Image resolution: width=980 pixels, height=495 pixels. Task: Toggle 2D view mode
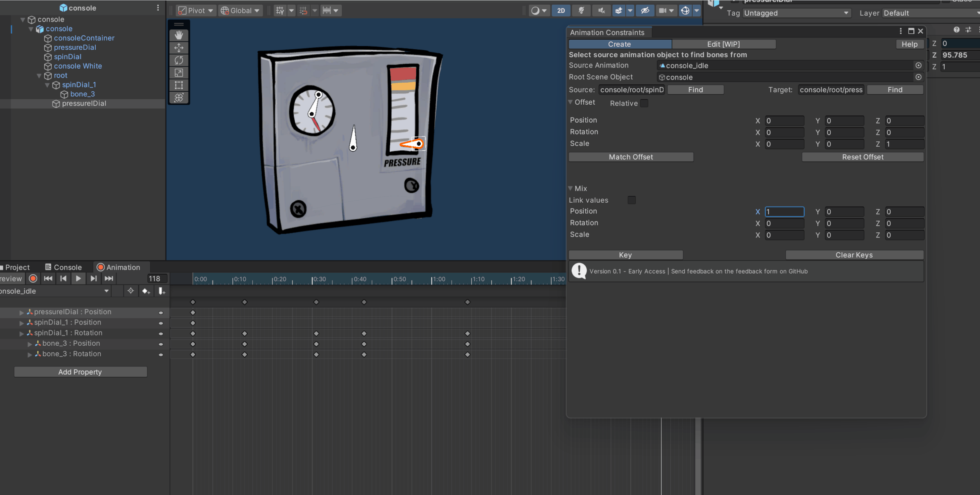tap(561, 11)
